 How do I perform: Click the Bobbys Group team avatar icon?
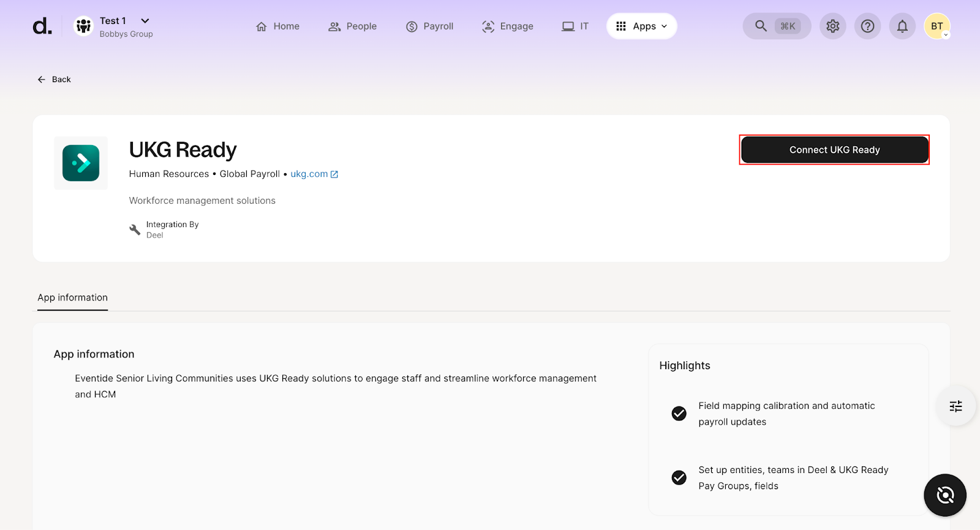[83, 26]
